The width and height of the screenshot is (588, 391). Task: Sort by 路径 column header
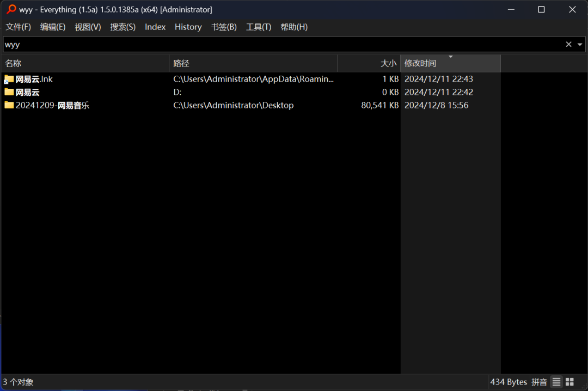pos(254,63)
